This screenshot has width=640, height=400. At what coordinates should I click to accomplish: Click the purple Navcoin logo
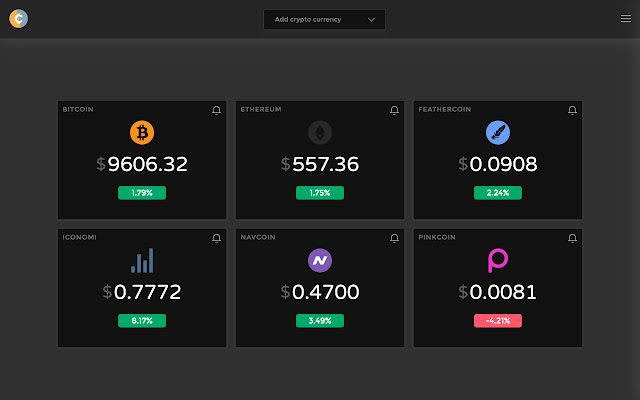[320, 260]
